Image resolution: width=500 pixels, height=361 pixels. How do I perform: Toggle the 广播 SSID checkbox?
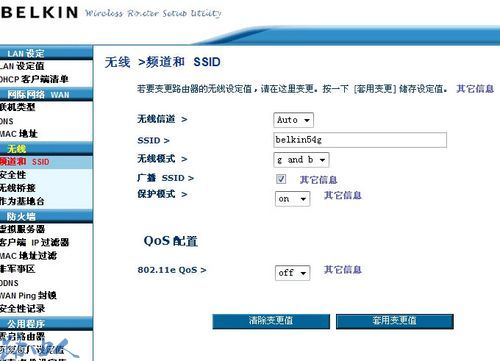[x=281, y=179]
